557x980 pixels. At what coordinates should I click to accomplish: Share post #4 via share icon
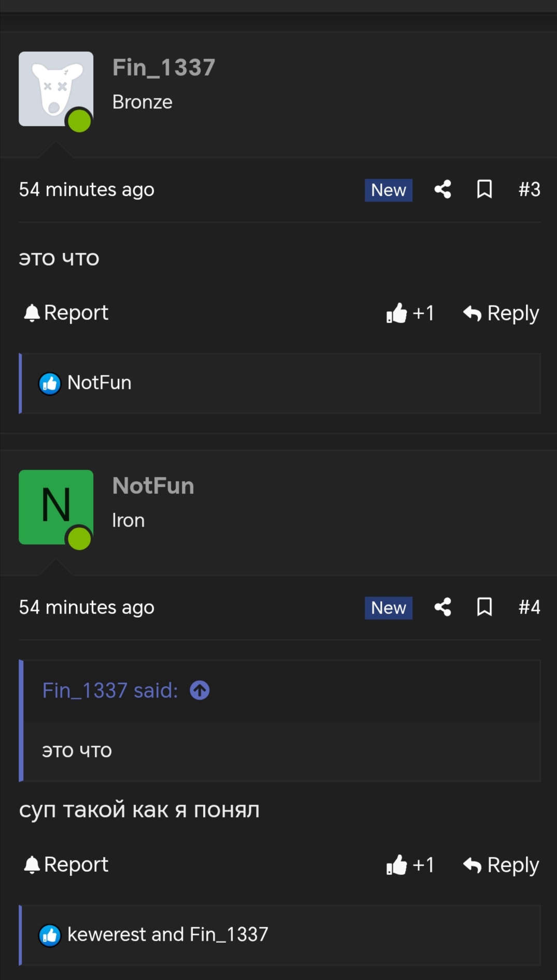[x=442, y=607]
